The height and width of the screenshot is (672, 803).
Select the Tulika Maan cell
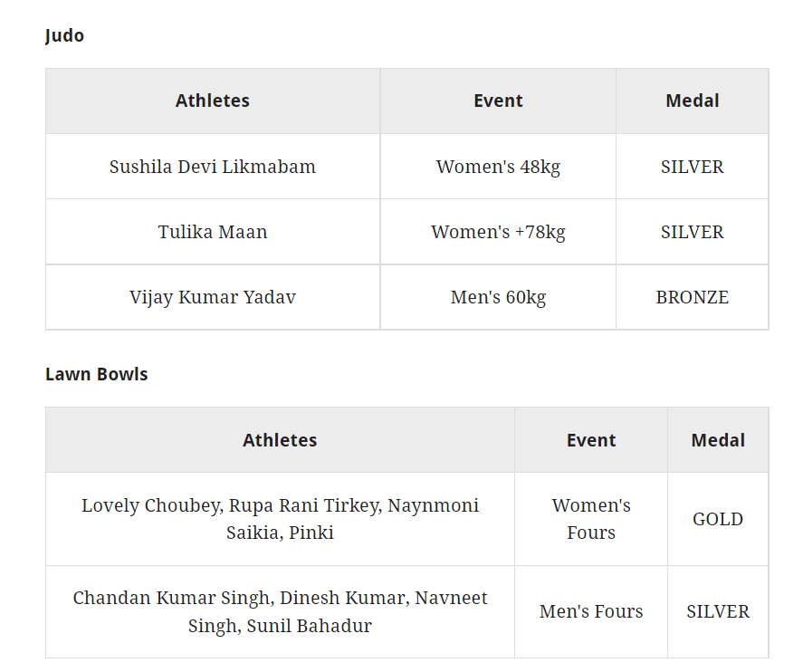click(x=213, y=232)
